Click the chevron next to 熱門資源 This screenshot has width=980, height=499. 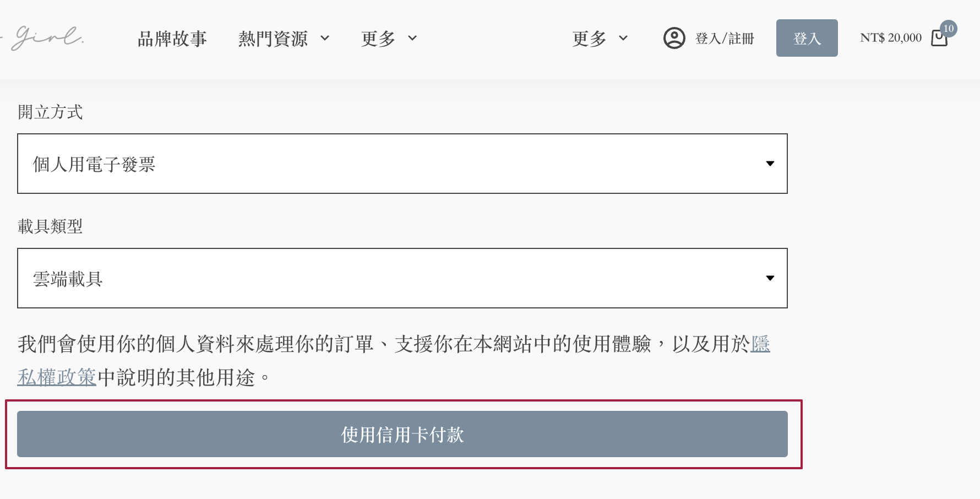click(326, 40)
